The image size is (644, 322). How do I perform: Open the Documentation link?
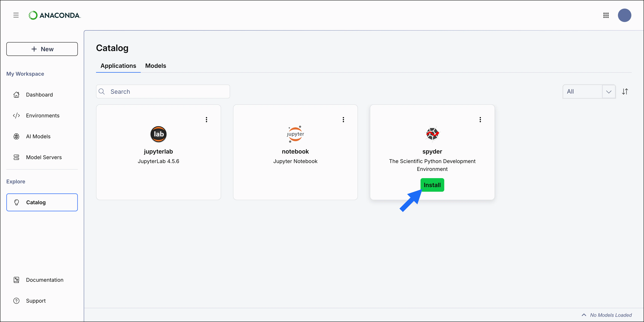pos(44,280)
